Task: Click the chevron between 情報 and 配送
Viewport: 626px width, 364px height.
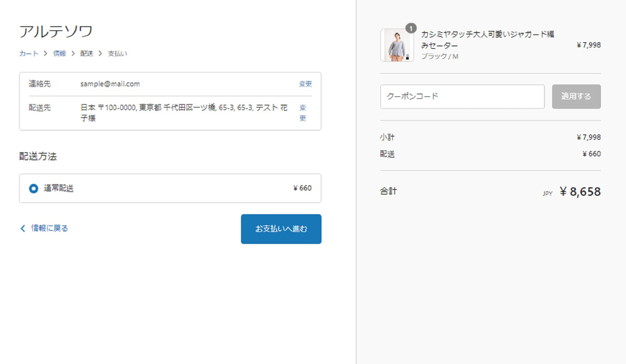Action: pos(73,53)
